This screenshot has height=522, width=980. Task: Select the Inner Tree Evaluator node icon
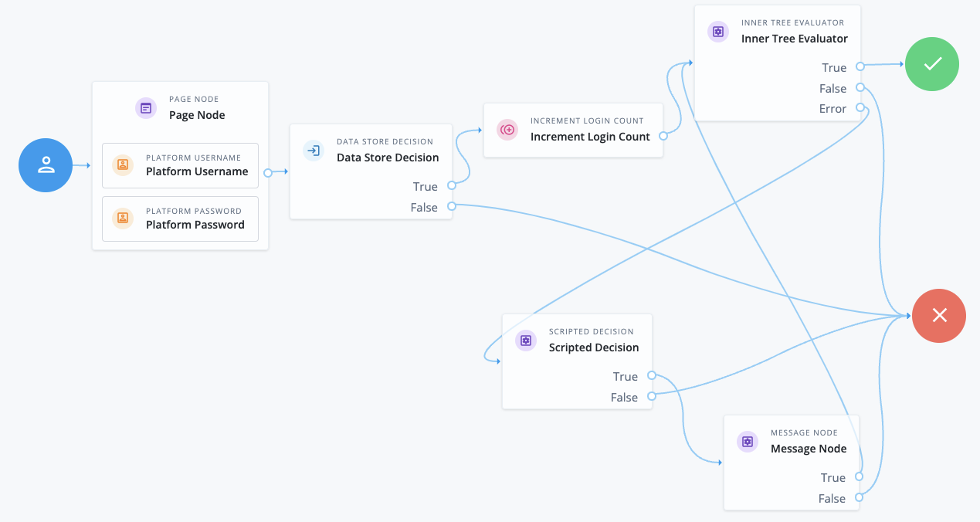coord(717,32)
